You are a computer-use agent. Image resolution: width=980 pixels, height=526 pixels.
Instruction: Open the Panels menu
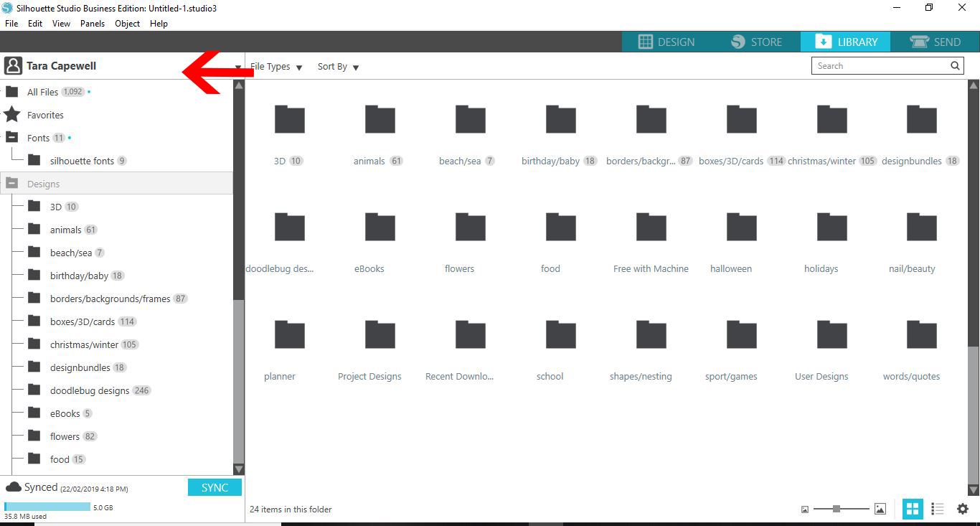(93, 24)
